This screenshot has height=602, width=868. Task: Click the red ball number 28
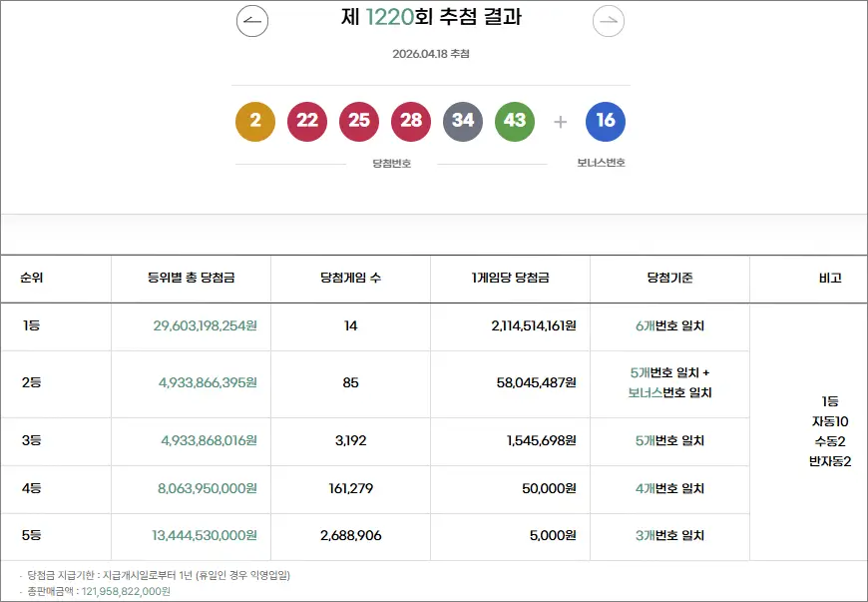(x=411, y=122)
